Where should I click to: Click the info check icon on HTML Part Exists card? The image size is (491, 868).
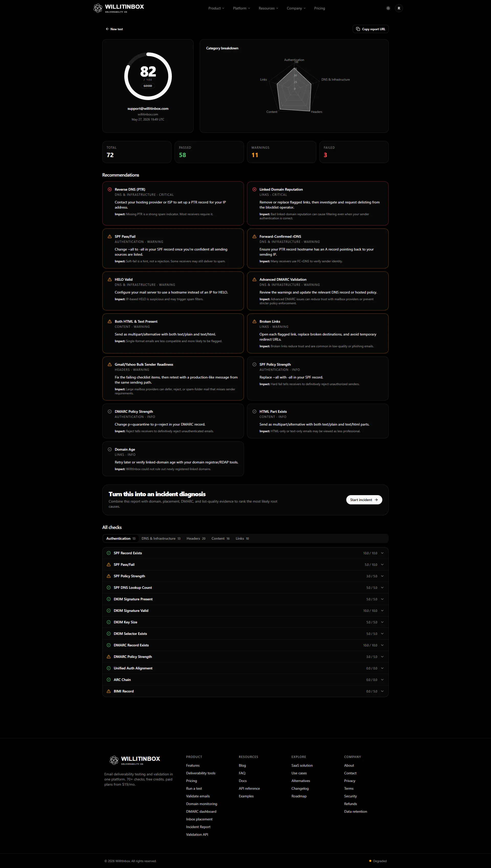point(254,411)
